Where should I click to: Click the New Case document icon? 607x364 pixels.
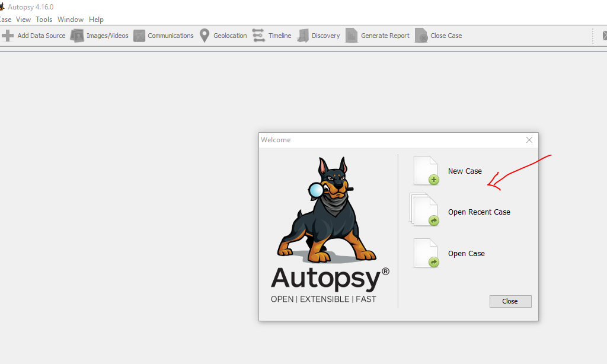(426, 170)
